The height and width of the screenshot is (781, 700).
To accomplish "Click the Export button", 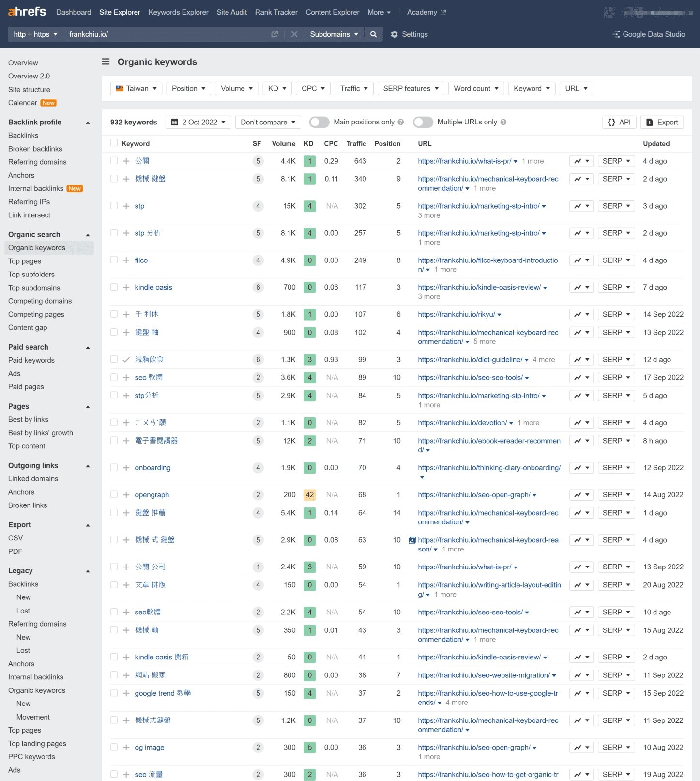I will pyautogui.click(x=662, y=123).
